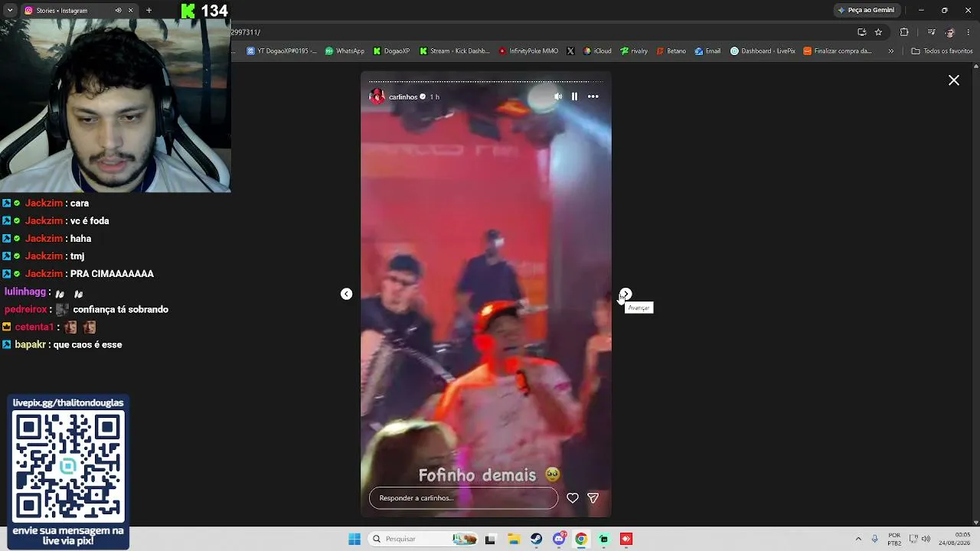Open a new browser tab
Viewport: 980px width, 551px height.
(149, 11)
